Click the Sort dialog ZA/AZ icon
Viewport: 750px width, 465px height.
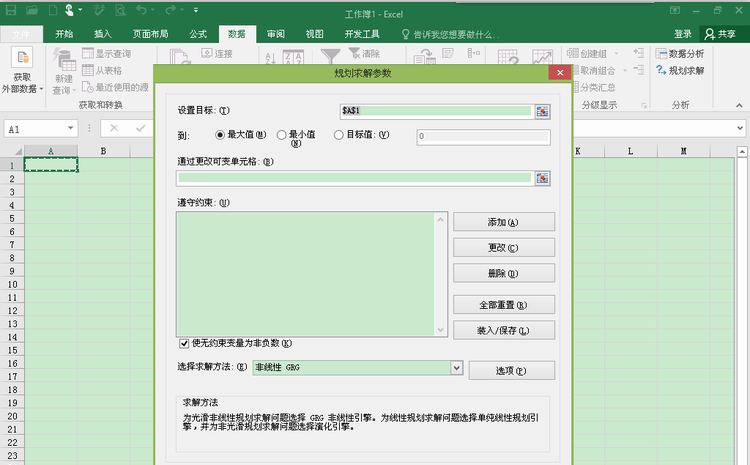point(293,57)
